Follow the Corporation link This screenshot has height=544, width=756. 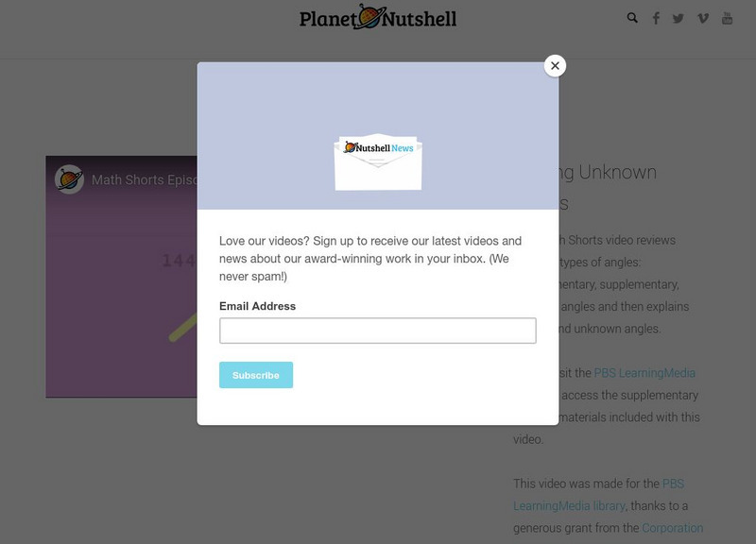click(x=672, y=528)
